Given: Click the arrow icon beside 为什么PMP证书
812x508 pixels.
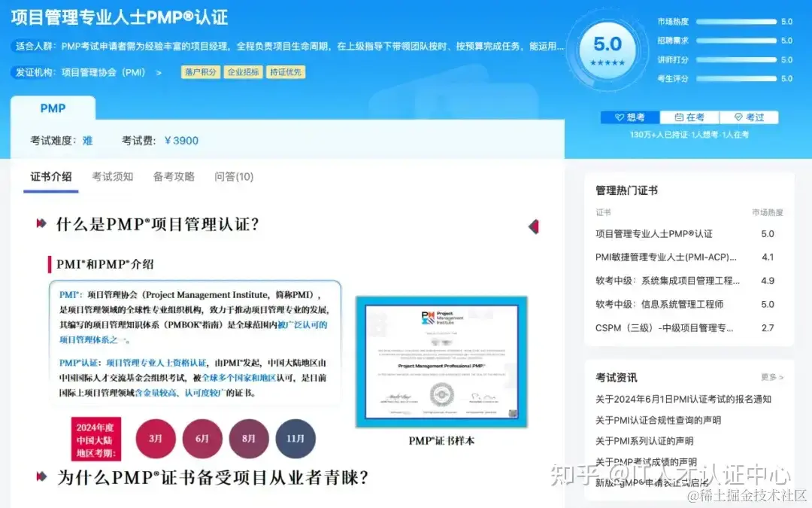Looking at the screenshot, I should click(x=41, y=477).
